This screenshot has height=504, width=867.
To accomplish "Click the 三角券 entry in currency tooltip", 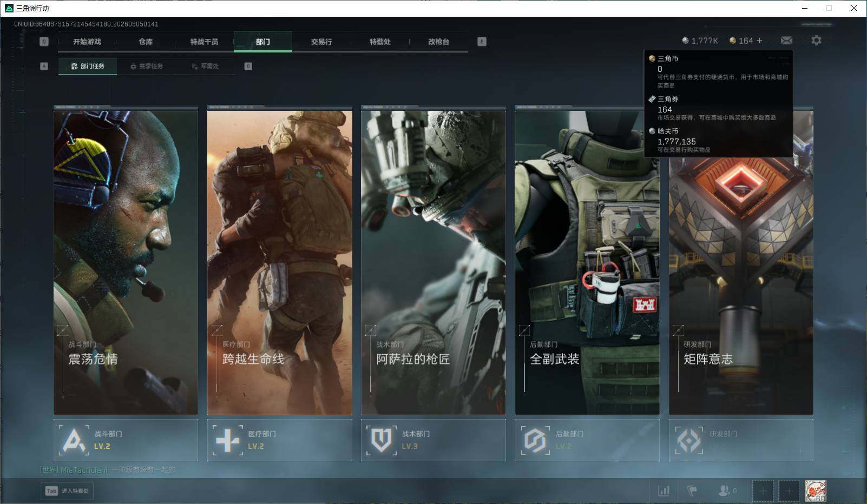I will tap(718, 108).
